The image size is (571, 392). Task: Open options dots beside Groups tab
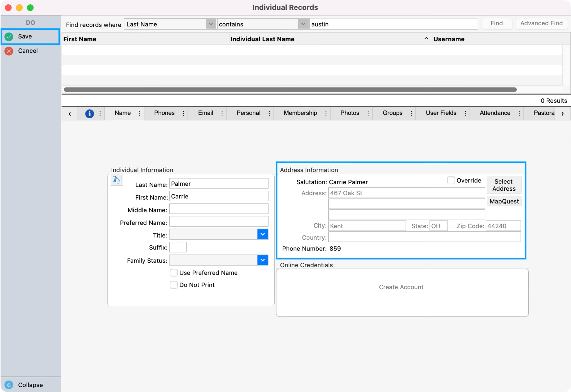(x=411, y=113)
